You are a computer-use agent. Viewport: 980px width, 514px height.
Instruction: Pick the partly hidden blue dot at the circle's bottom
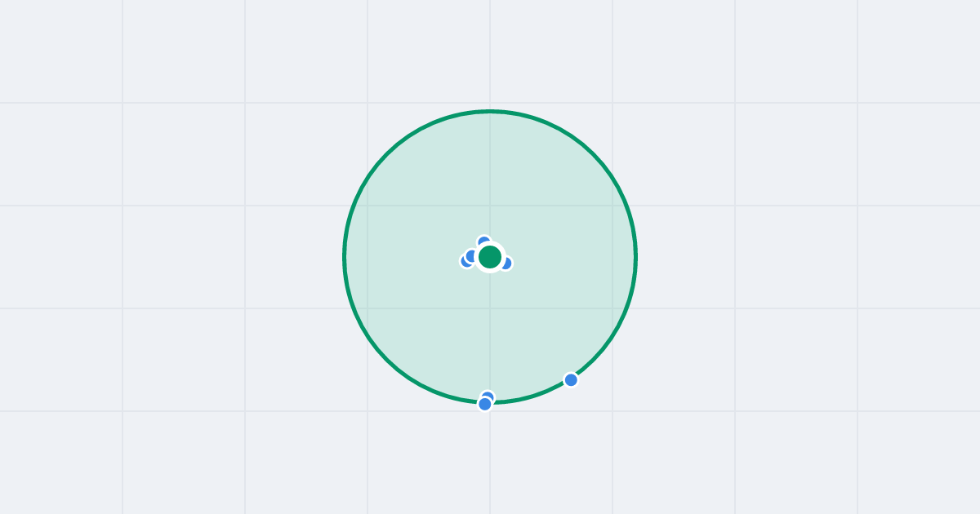[x=488, y=395]
